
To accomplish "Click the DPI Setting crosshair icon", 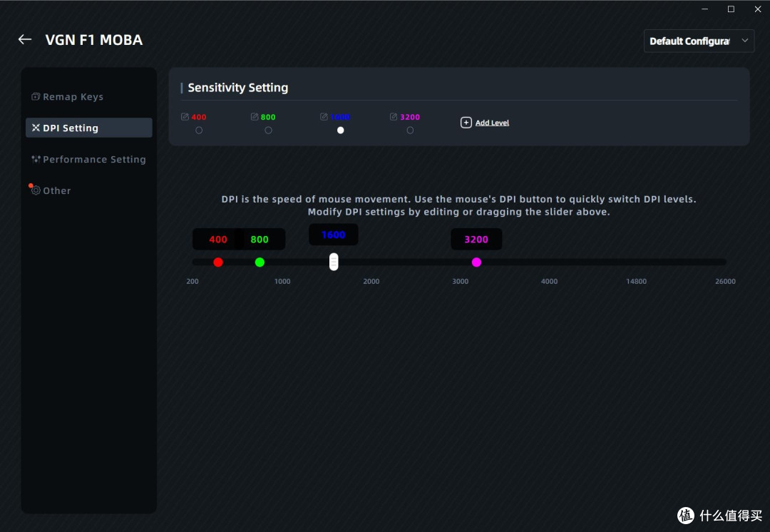I will (36, 128).
